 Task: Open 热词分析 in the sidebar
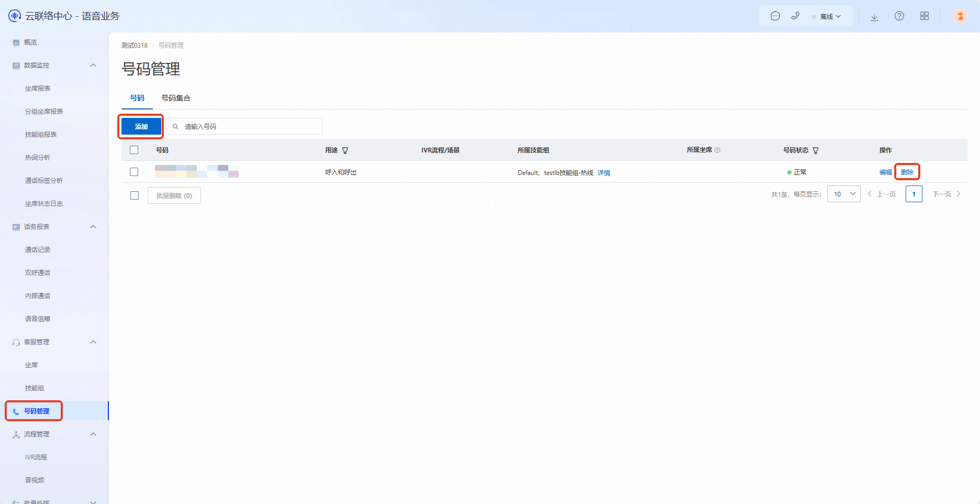[x=38, y=158]
